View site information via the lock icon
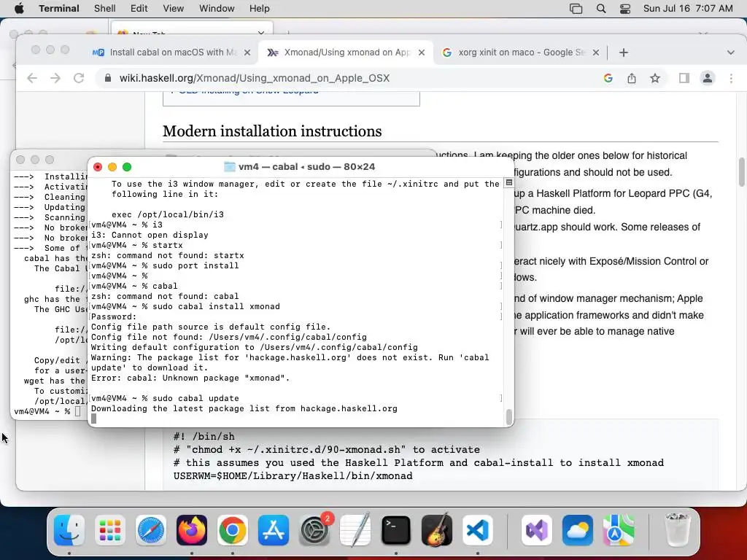 (108, 78)
